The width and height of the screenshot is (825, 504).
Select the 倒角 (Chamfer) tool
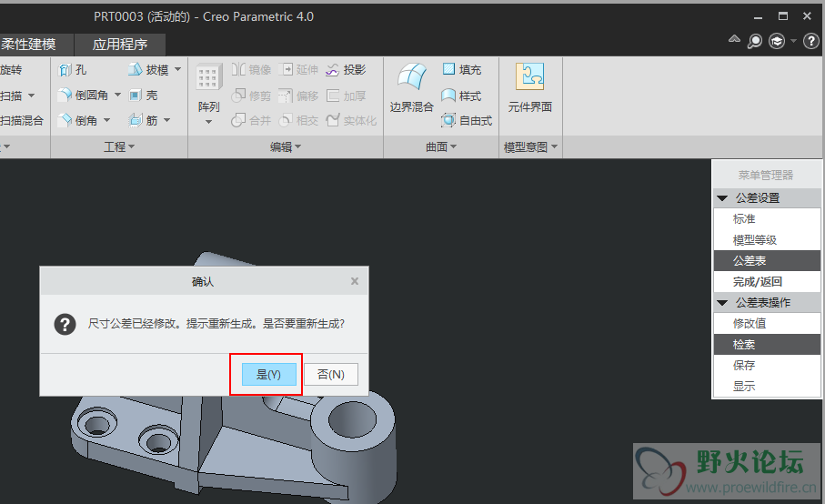point(78,120)
